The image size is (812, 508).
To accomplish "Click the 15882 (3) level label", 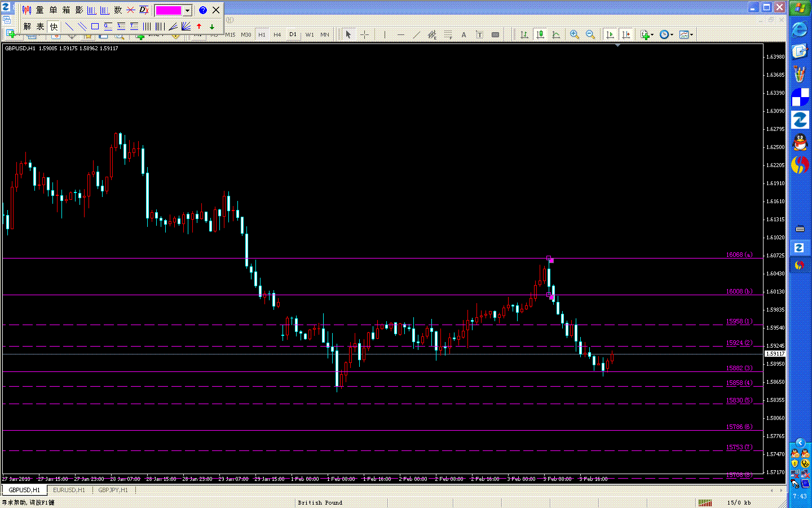I will coord(739,368).
